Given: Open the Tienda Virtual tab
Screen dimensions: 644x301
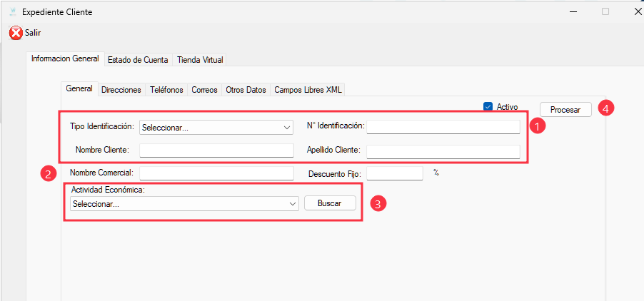Looking at the screenshot, I should click(201, 60).
